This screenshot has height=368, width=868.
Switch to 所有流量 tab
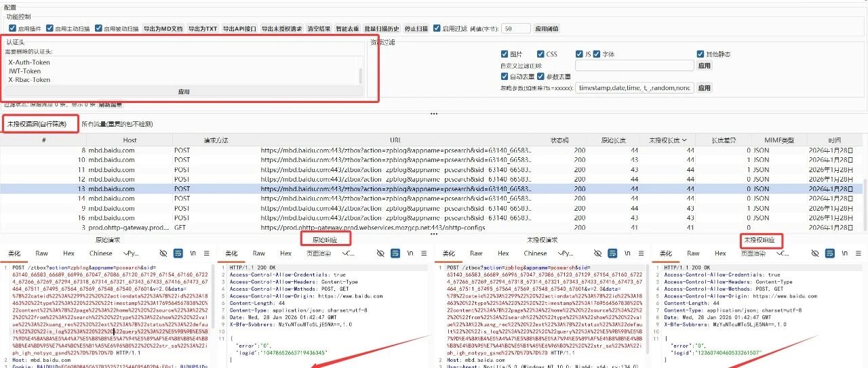[x=117, y=124]
